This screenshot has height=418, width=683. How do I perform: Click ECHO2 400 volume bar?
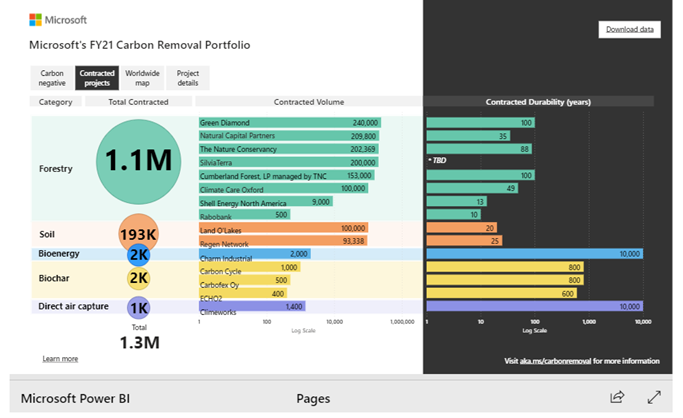pyautogui.click(x=243, y=293)
